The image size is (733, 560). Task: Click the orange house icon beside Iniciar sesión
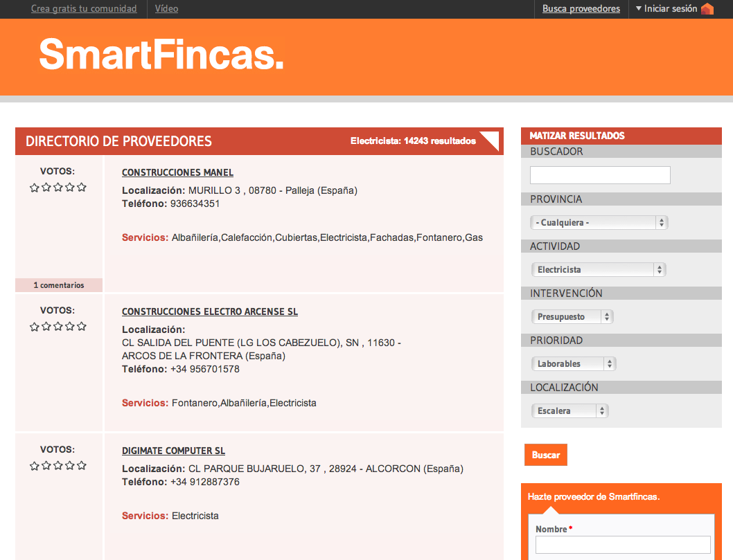pyautogui.click(x=707, y=9)
